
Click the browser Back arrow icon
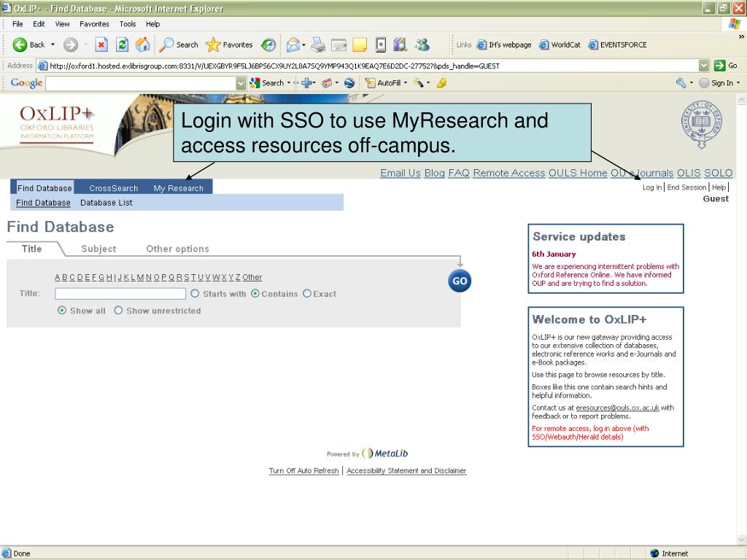click(x=20, y=44)
